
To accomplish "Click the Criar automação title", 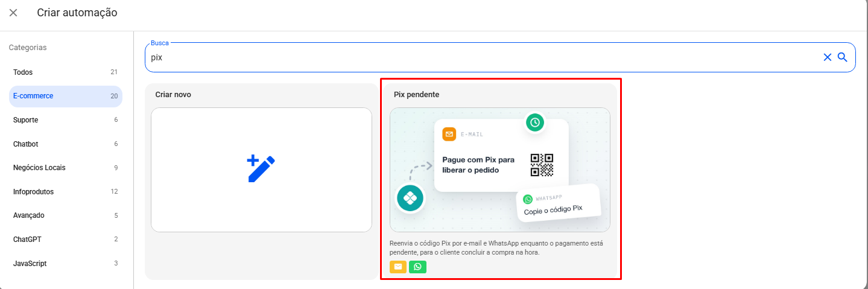I will (x=77, y=13).
